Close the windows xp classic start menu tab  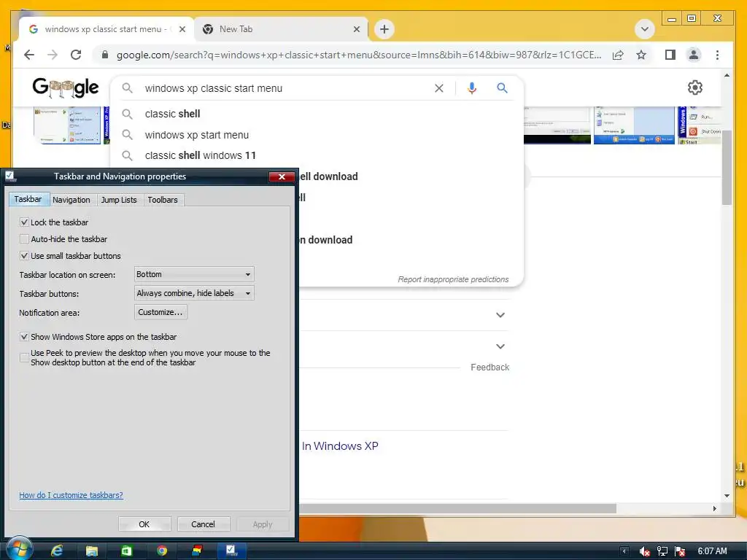click(x=182, y=29)
